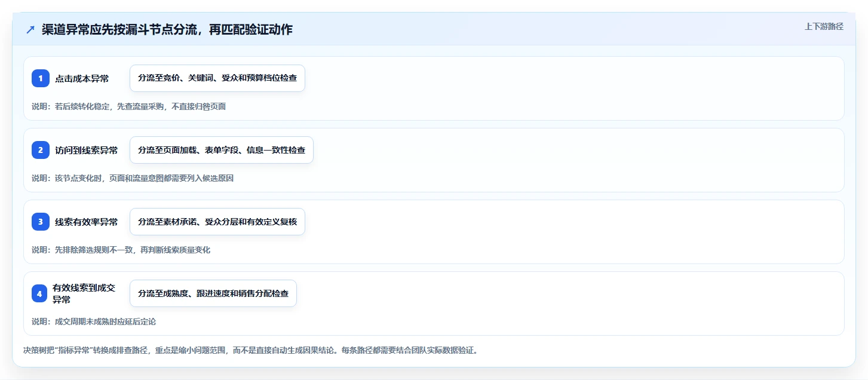This screenshot has height=380, width=868.
Task: Click the step 4 number badge
Action: tap(39, 293)
